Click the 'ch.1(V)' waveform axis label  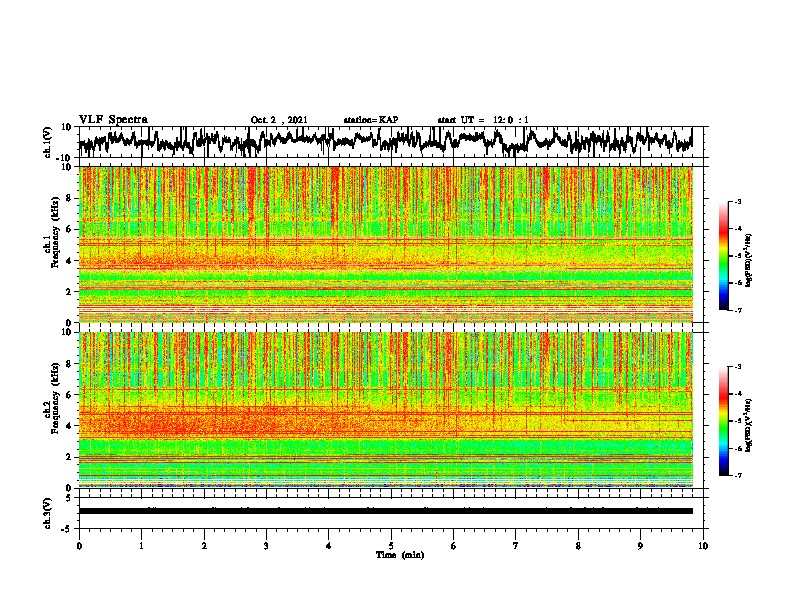[49, 142]
